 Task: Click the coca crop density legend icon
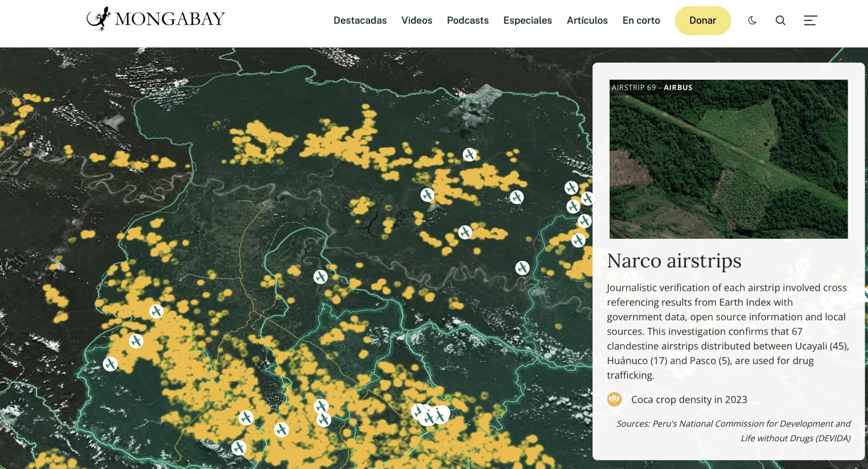pyautogui.click(x=614, y=399)
